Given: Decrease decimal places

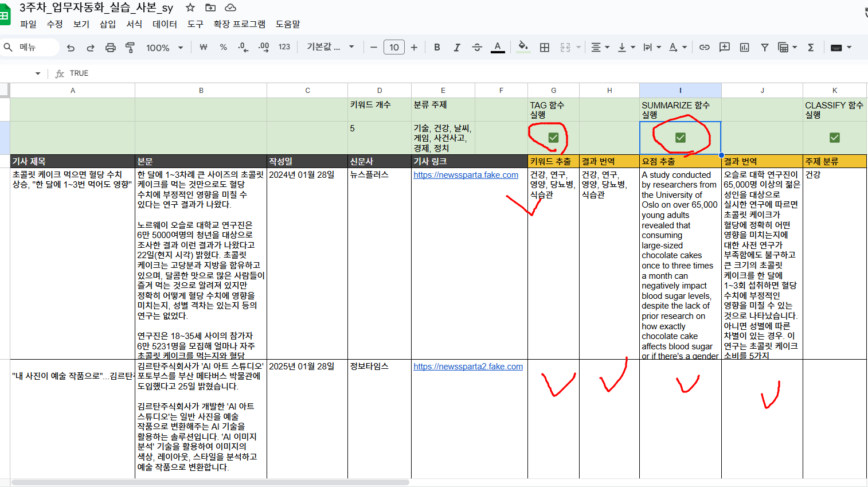Looking at the screenshot, I should pyautogui.click(x=243, y=47).
